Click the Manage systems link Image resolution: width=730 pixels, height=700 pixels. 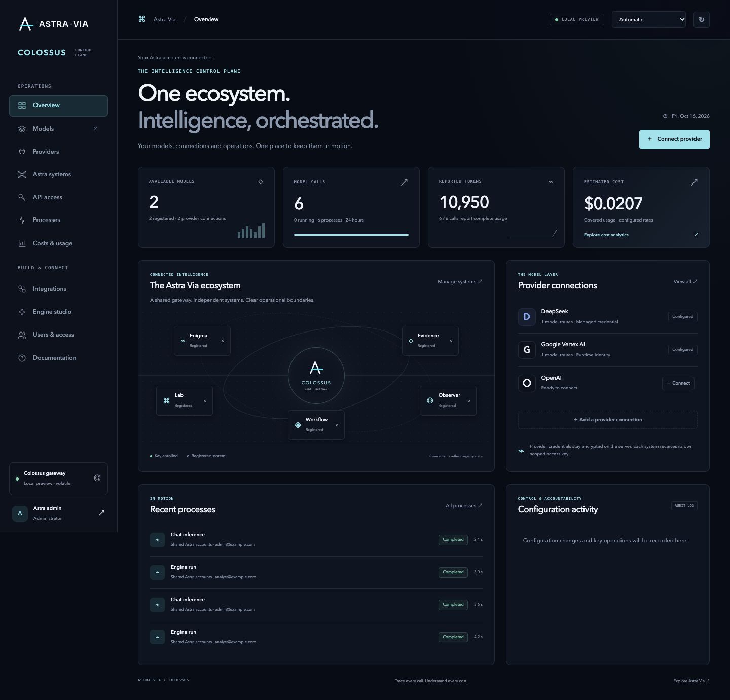460,282
